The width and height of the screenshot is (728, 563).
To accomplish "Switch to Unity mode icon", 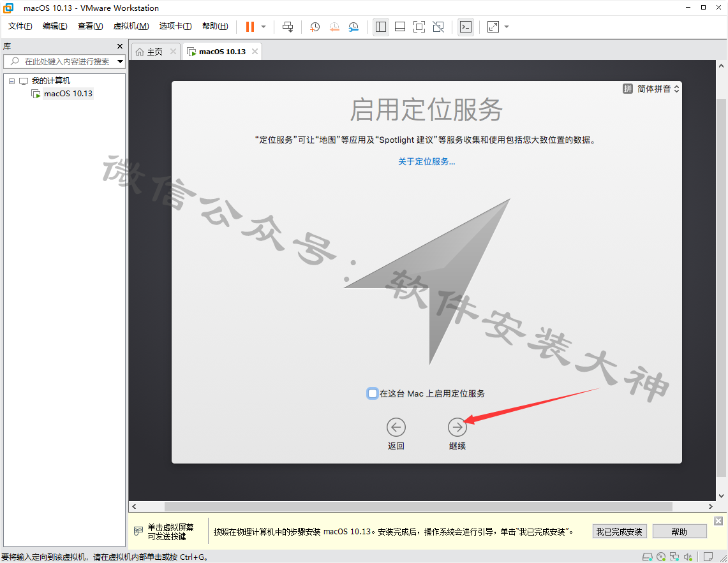I will pos(438,27).
